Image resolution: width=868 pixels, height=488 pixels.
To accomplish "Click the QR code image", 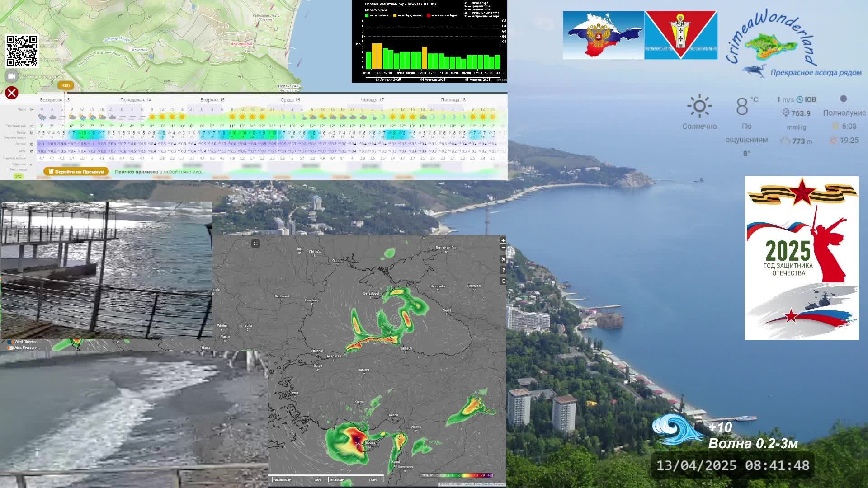I will pyautogui.click(x=21, y=51).
